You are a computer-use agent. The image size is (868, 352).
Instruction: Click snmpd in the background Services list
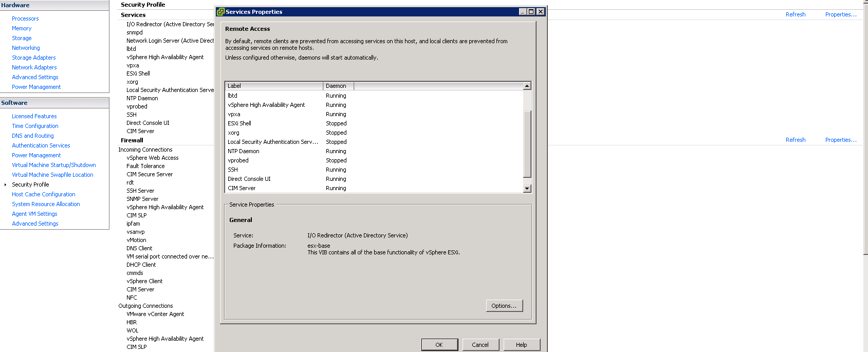[135, 32]
